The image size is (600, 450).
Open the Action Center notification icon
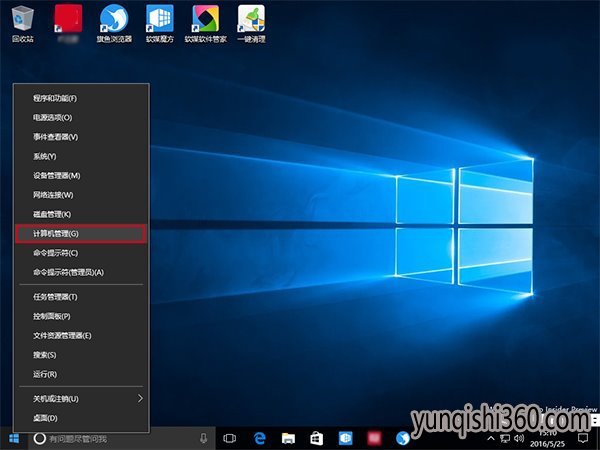(x=583, y=439)
